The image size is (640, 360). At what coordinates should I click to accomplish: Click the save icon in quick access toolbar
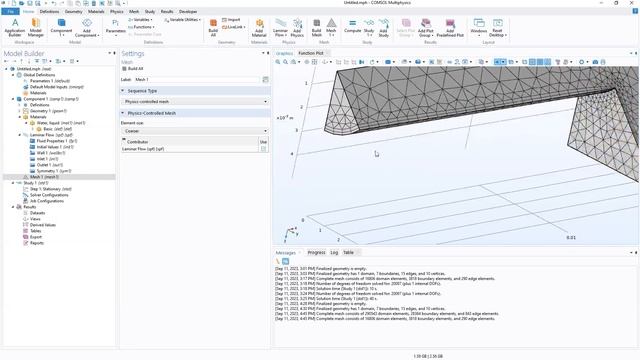[x=29, y=3]
